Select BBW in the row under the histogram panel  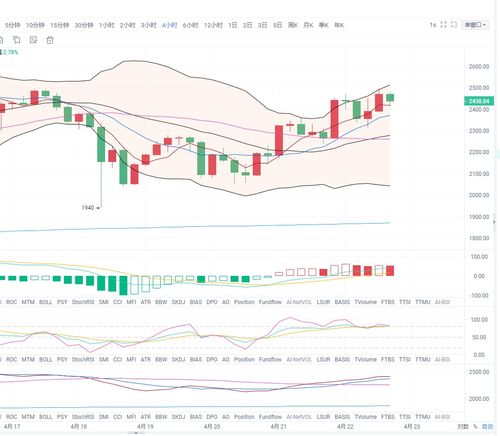pos(161,302)
